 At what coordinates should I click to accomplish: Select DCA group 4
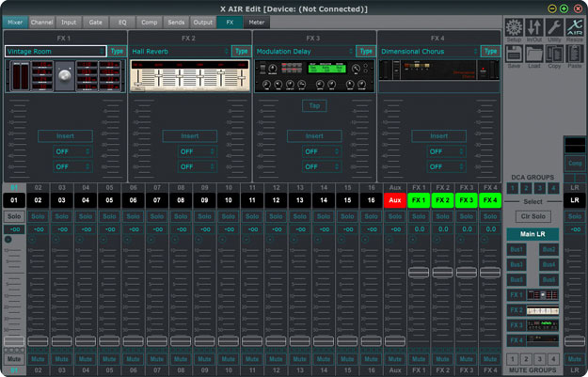coord(553,188)
